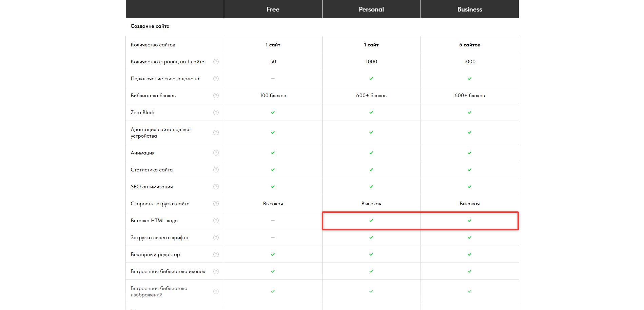Click the '5 сайтов' Business cell
Viewport: 644px width, 310px height.
(470, 45)
